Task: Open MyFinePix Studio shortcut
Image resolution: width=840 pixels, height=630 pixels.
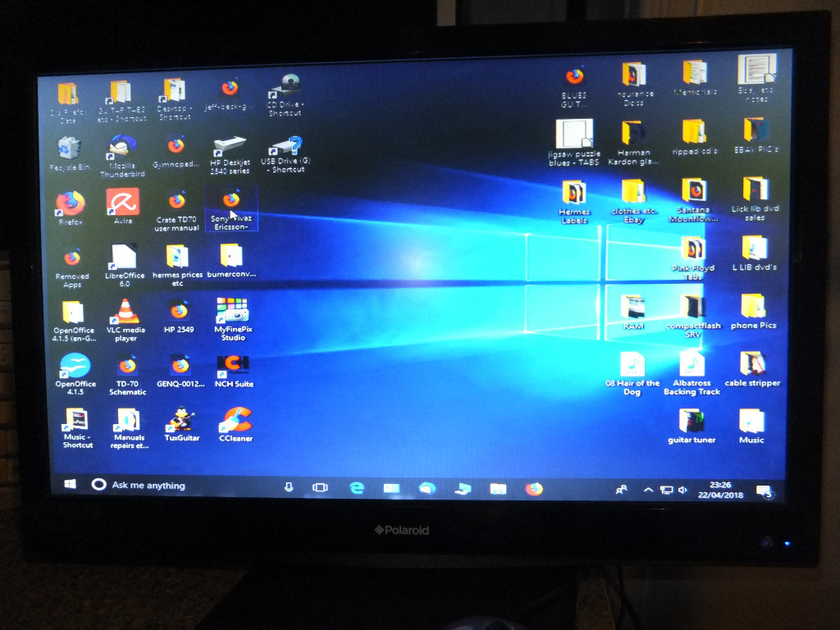Action: (x=233, y=319)
